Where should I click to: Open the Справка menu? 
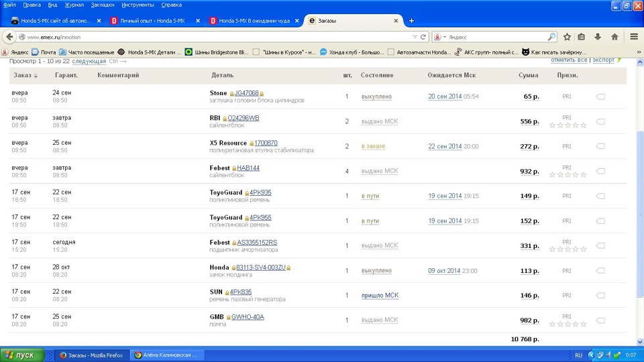coord(172,5)
